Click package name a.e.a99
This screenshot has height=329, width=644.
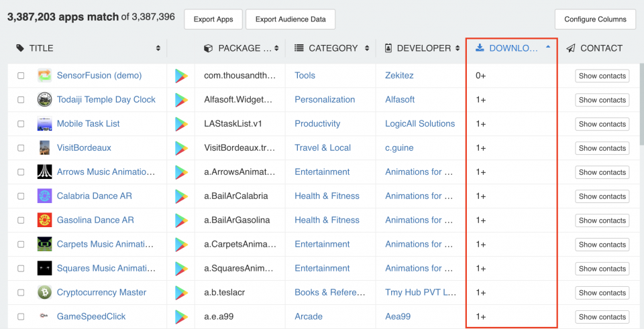218,317
